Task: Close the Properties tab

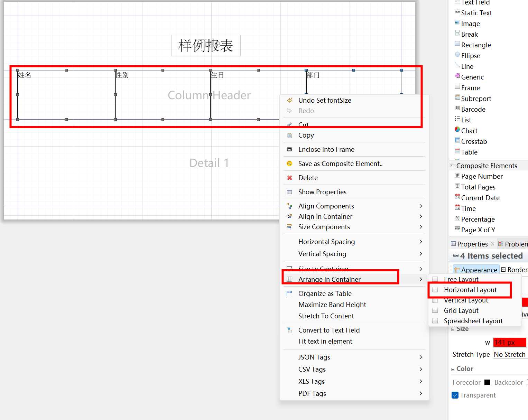Action: (x=492, y=244)
